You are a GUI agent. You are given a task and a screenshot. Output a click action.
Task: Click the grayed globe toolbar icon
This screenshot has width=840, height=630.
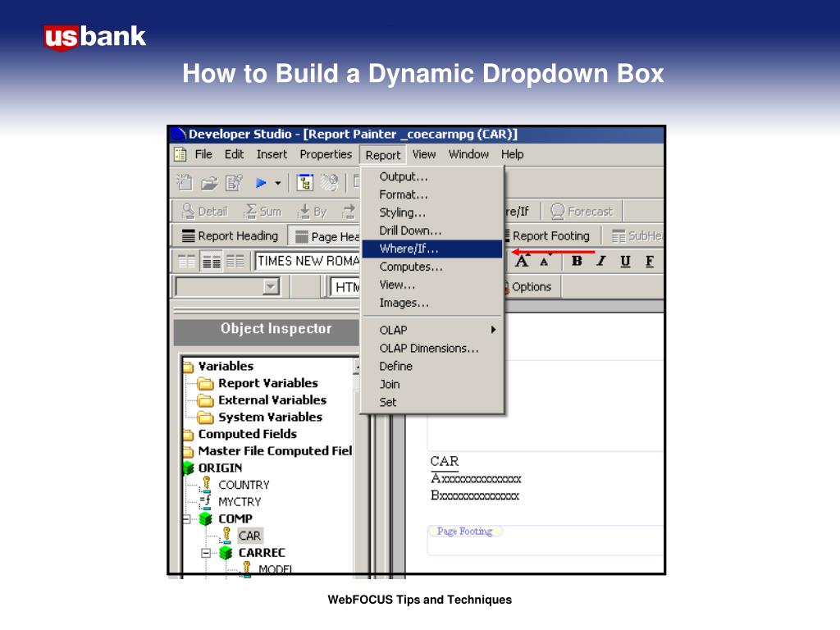pos(329,183)
